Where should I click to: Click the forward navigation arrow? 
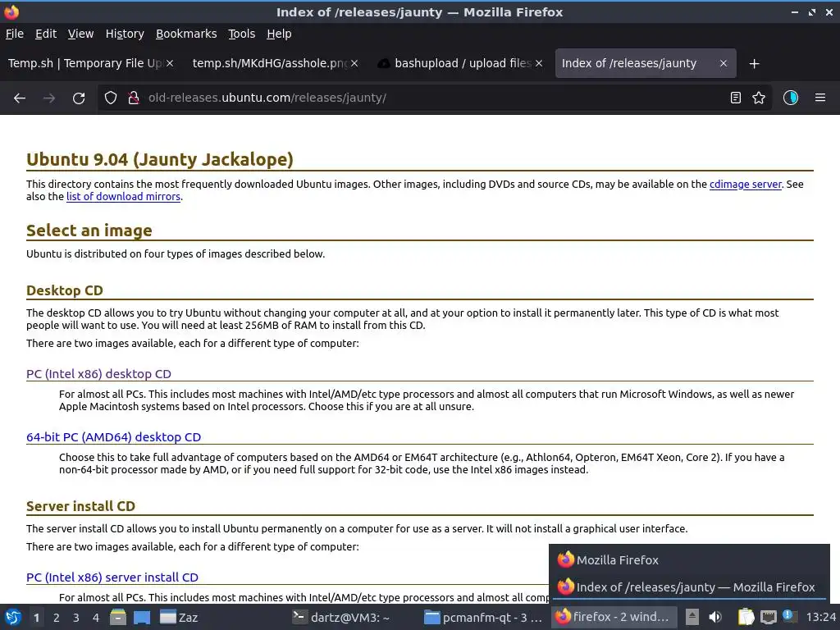pos(49,98)
